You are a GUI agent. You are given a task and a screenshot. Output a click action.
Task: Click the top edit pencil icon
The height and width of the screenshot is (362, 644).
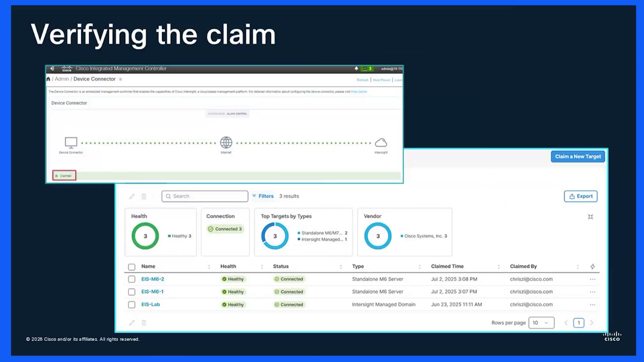coord(132,196)
